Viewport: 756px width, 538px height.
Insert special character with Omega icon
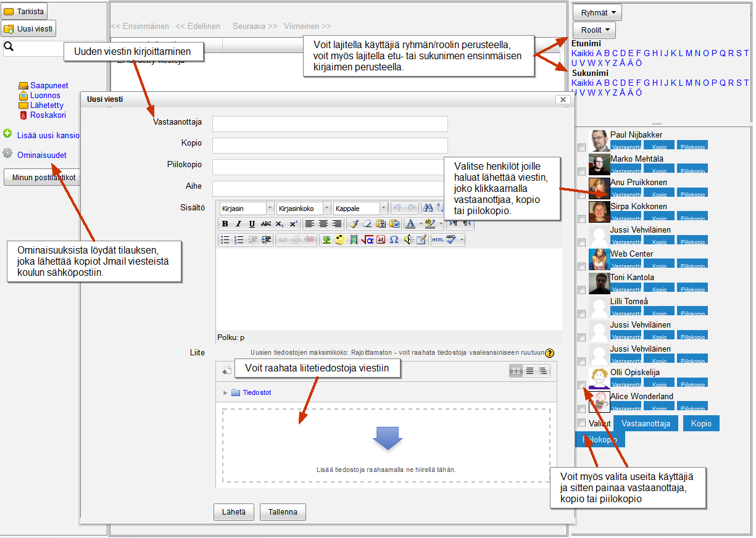click(x=394, y=240)
